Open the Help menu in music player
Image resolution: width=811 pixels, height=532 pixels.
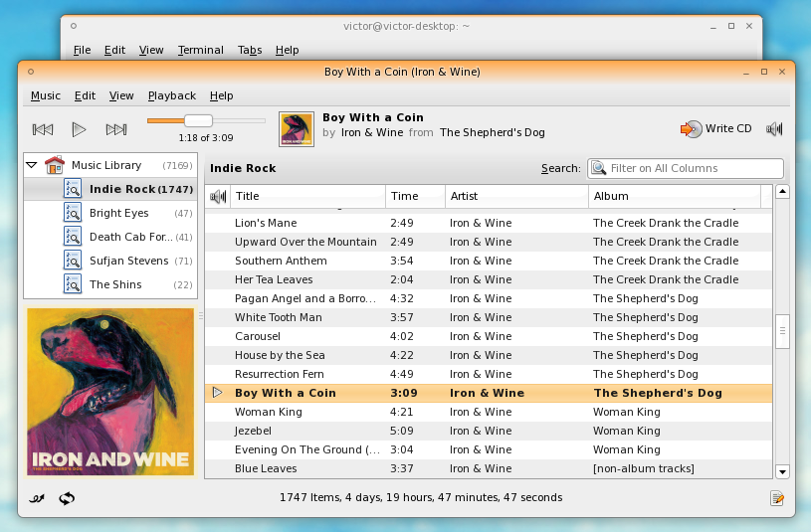221,95
